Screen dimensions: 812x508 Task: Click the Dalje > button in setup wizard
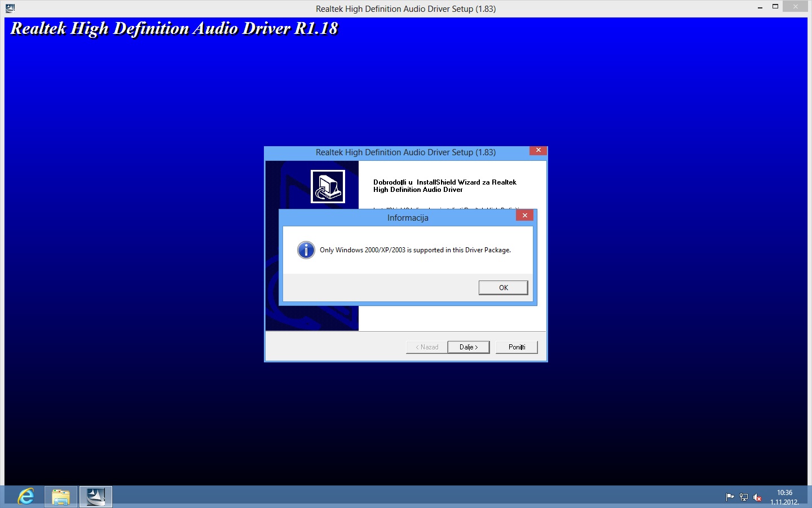[x=469, y=347]
